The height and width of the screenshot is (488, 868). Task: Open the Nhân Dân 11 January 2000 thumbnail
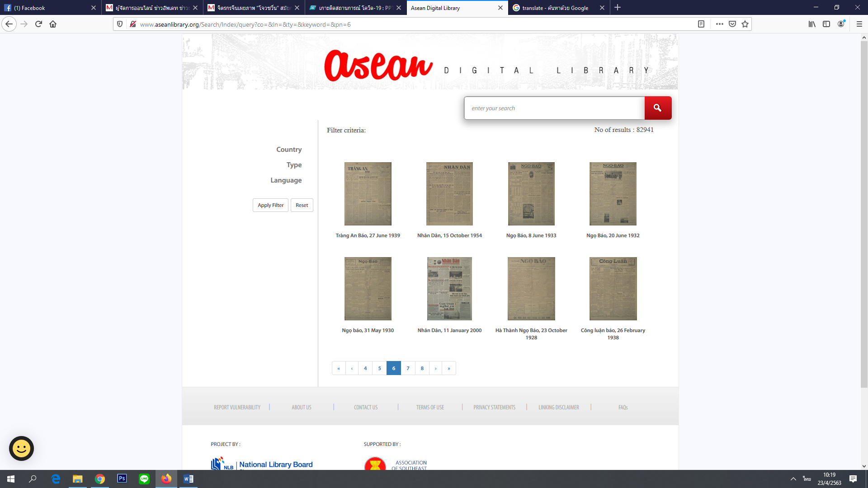pos(449,289)
